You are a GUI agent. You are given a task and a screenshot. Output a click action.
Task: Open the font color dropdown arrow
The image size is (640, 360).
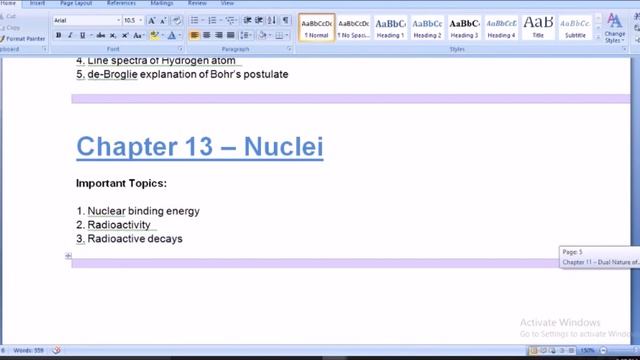180,36
